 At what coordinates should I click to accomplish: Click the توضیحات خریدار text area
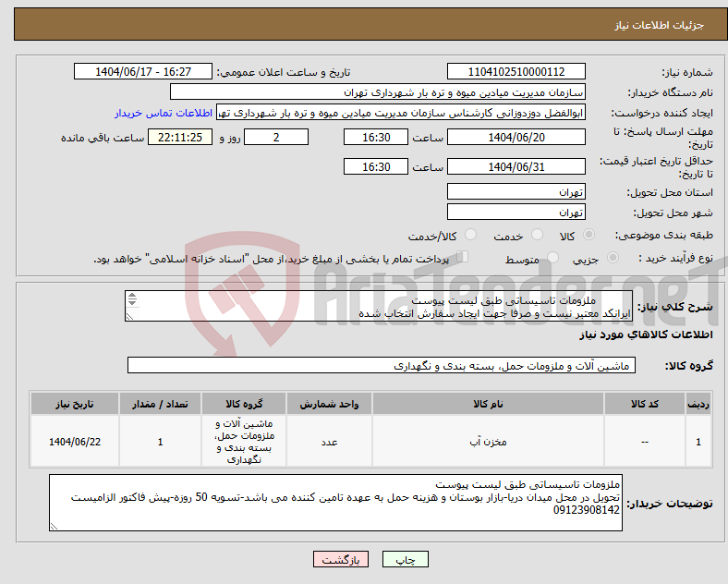(x=335, y=503)
